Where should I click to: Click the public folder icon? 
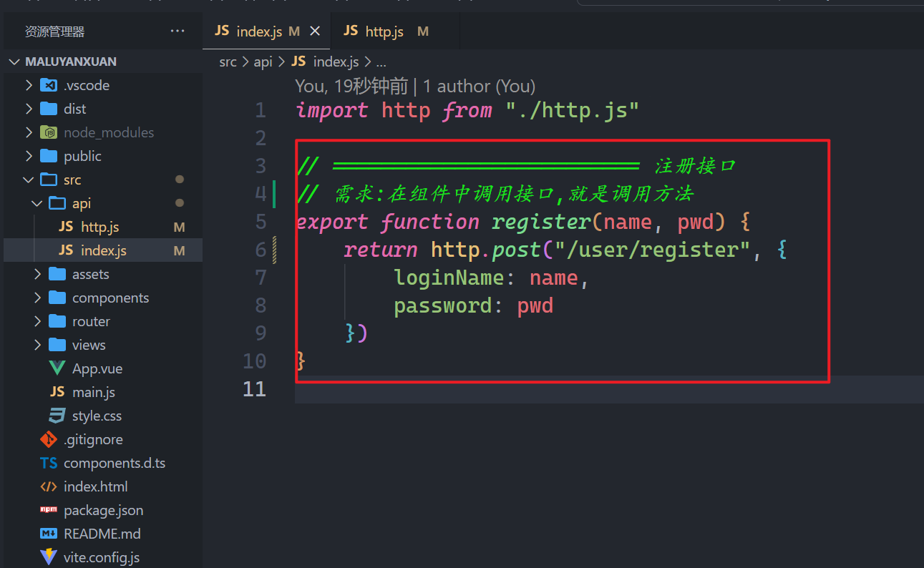[49, 156]
